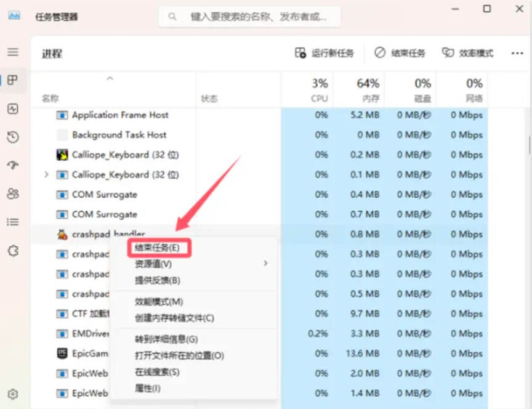Screen dimensions: 532x409
Task: Sort by the 磁盘 column header
Action: tap(422, 99)
